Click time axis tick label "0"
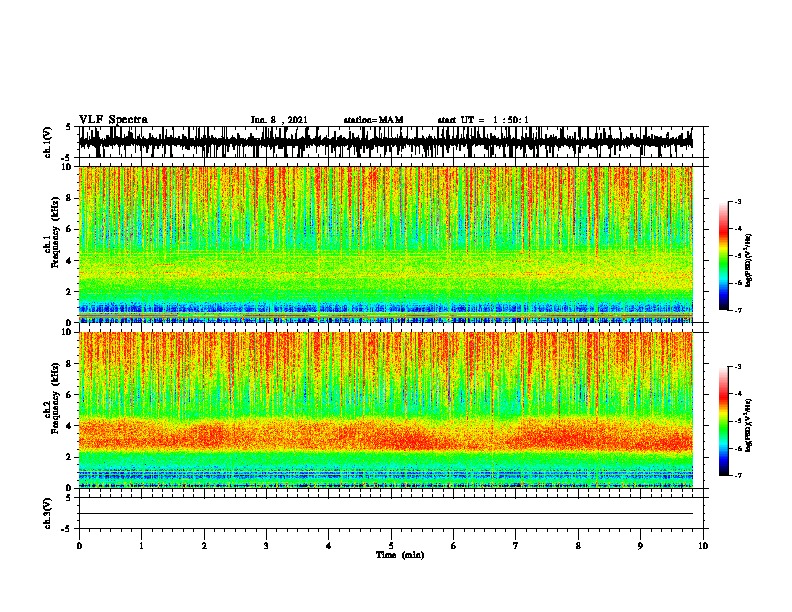 [79, 546]
